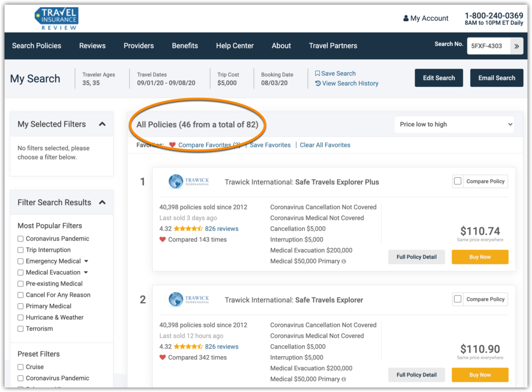This screenshot has height=392, width=532.
Task: Click the Travel Insurance Review logo
Action: [x=57, y=19]
